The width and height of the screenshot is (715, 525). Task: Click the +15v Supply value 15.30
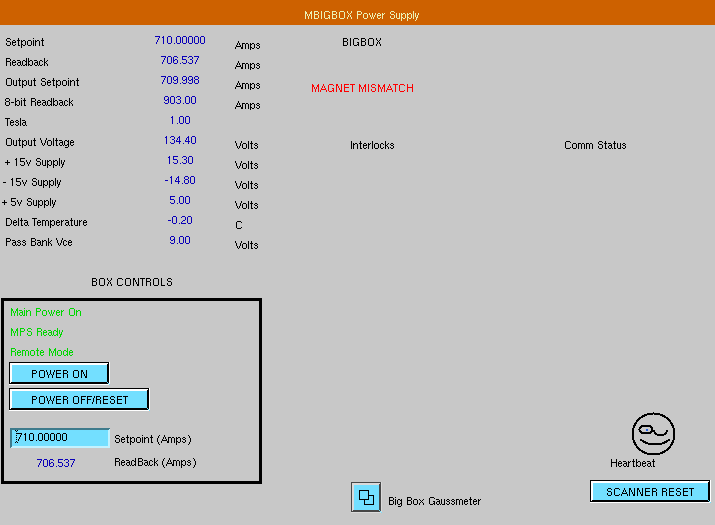(x=180, y=161)
